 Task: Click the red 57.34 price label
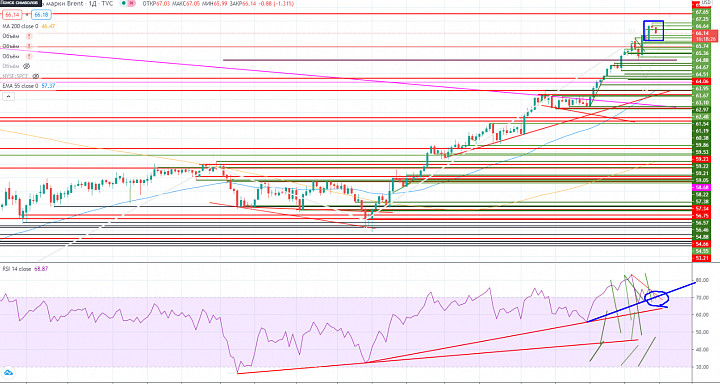(x=701, y=208)
